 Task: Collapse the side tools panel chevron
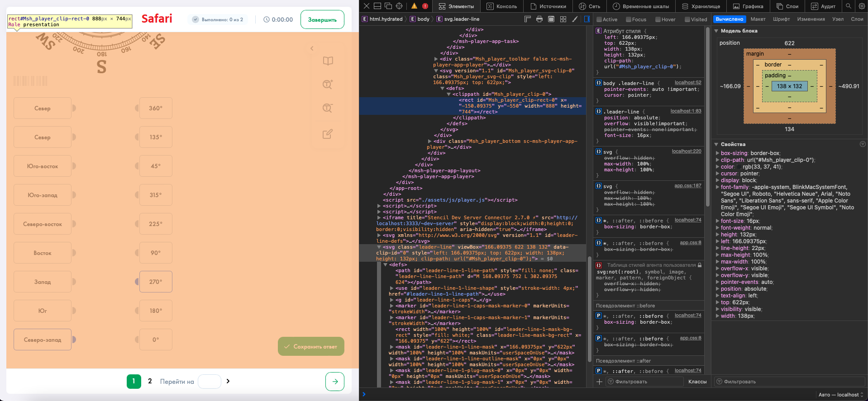coord(312,48)
